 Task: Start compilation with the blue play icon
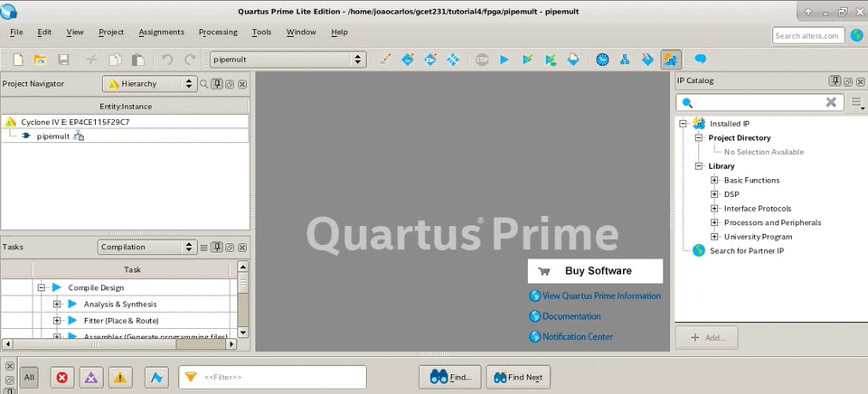point(505,60)
